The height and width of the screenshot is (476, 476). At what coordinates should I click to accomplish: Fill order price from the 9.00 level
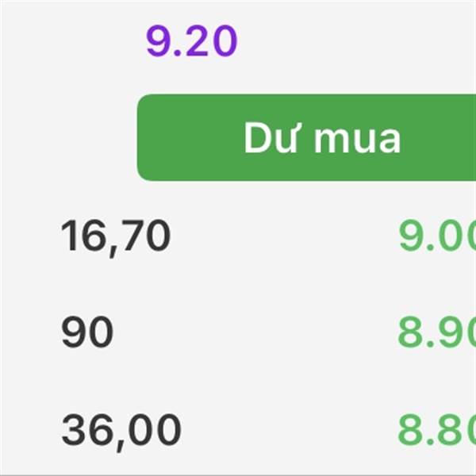point(437,236)
